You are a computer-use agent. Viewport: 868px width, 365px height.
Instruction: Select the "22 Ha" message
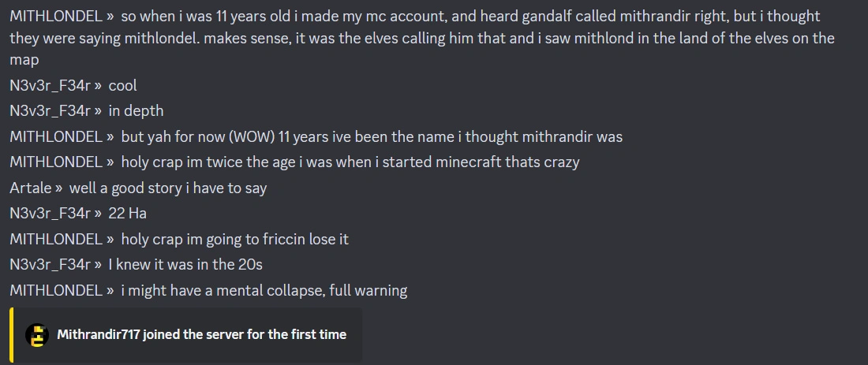coord(127,214)
